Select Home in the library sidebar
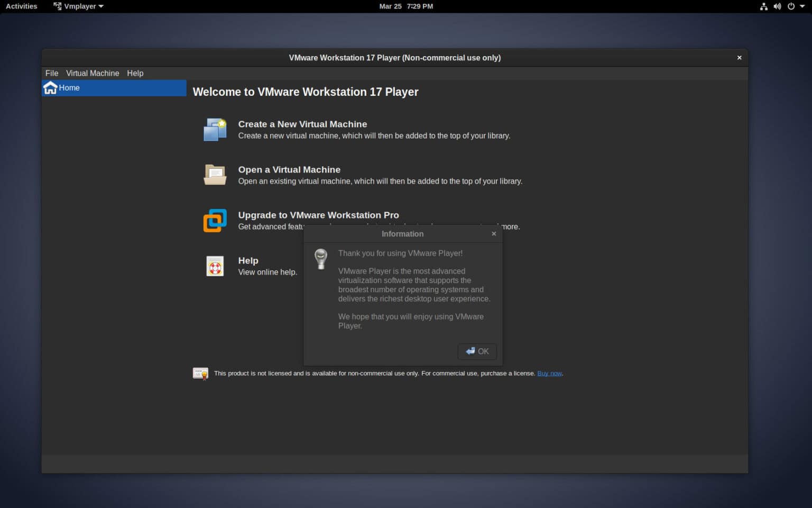Image resolution: width=812 pixels, height=508 pixels. click(x=69, y=88)
